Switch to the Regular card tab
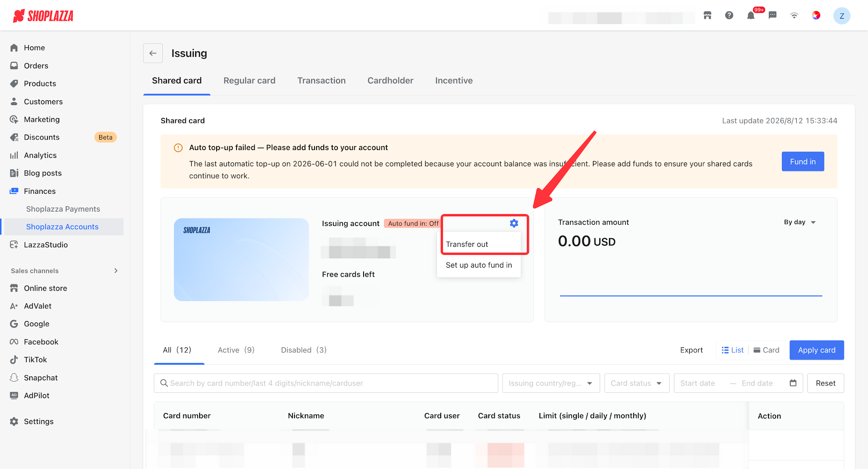 pyautogui.click(x=249, y=81)
